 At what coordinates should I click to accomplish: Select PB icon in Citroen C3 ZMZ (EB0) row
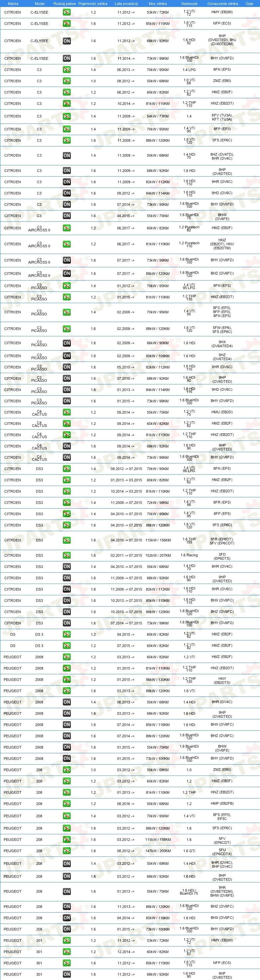67,81
